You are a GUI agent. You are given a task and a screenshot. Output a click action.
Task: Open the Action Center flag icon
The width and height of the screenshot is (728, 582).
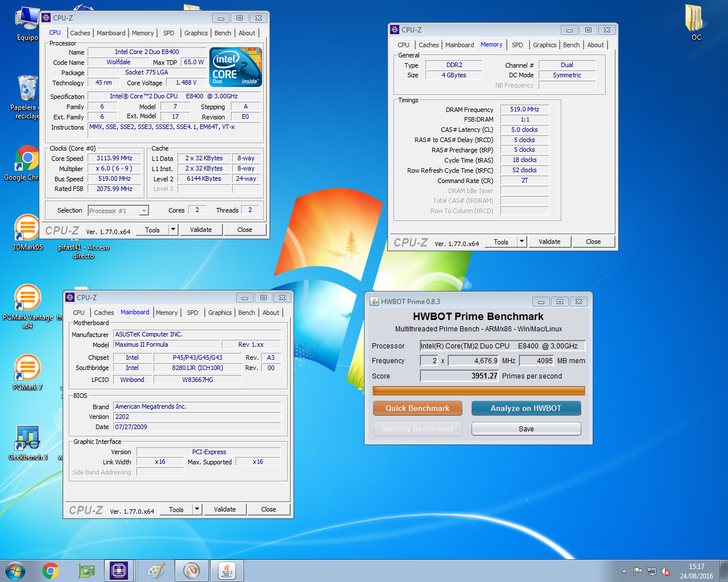tap(638, 571)
